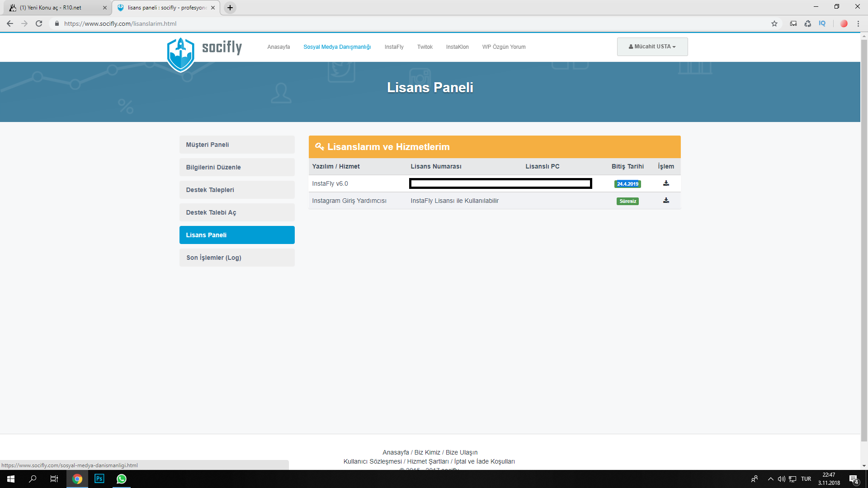Viewport: 868px width, 488px height.
Task: Close the lisans paneli socifly tab
Action: click(x=213, y=8)
